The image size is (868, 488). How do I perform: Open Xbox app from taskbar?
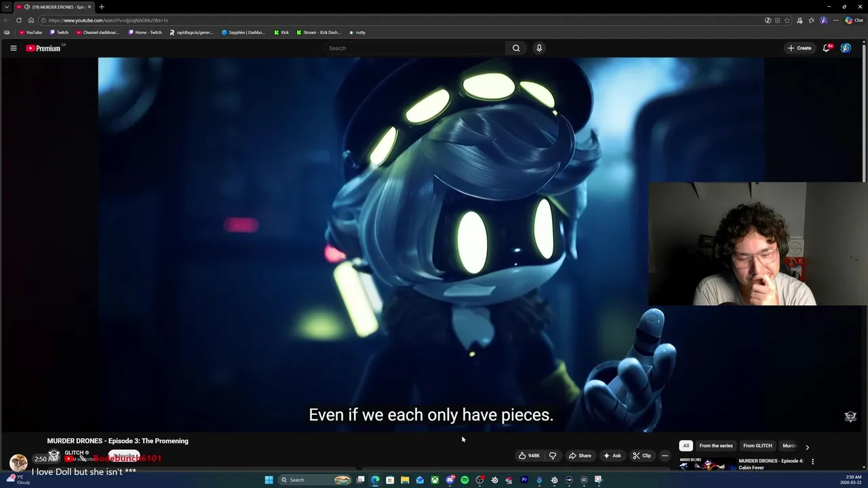pyautogui.click(x=435, y=480)
